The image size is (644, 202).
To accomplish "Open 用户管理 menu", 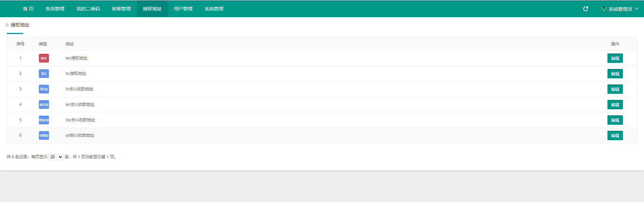I will [183, 9].
